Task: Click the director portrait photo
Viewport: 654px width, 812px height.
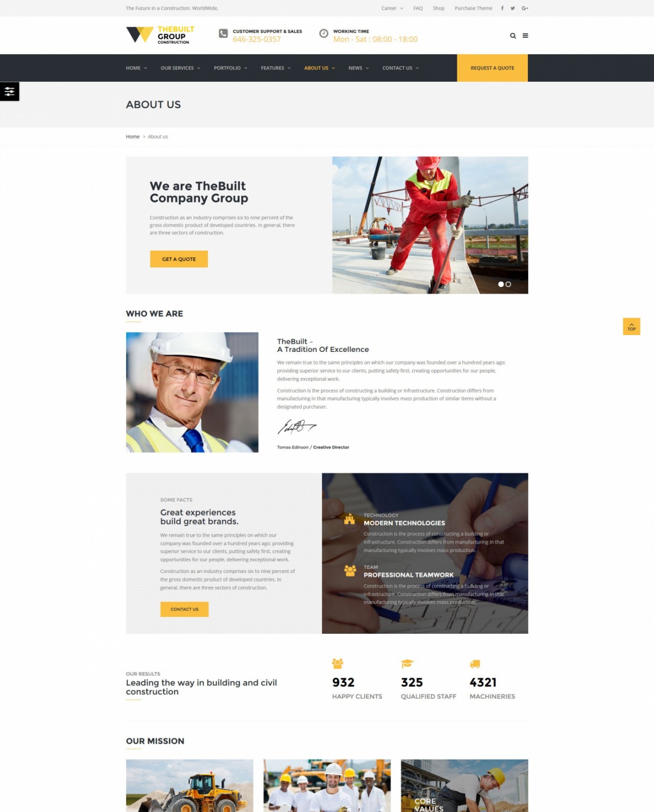Action: (x=192, y=392)
